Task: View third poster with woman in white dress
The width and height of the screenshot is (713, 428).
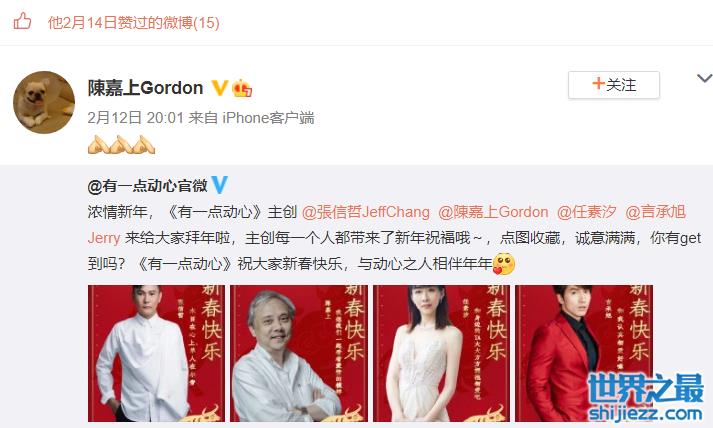Action: pyautogui.click(x=442, y=353)
